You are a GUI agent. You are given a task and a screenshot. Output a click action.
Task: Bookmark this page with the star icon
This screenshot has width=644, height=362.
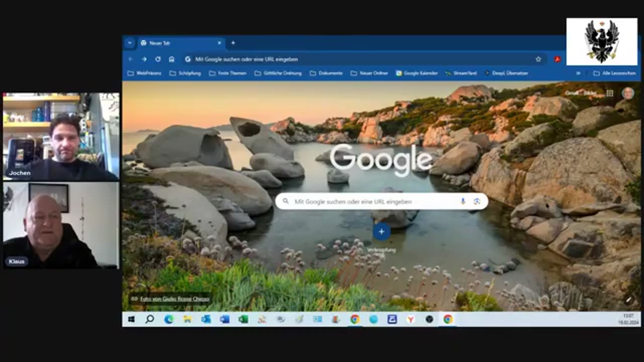(x=538, y=59)
